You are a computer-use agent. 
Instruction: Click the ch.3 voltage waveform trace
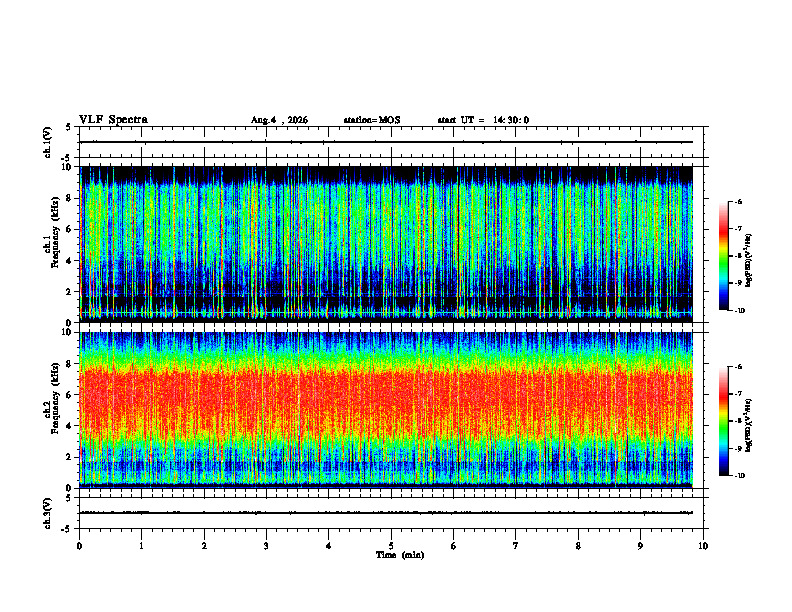click(x=386, y=513)
